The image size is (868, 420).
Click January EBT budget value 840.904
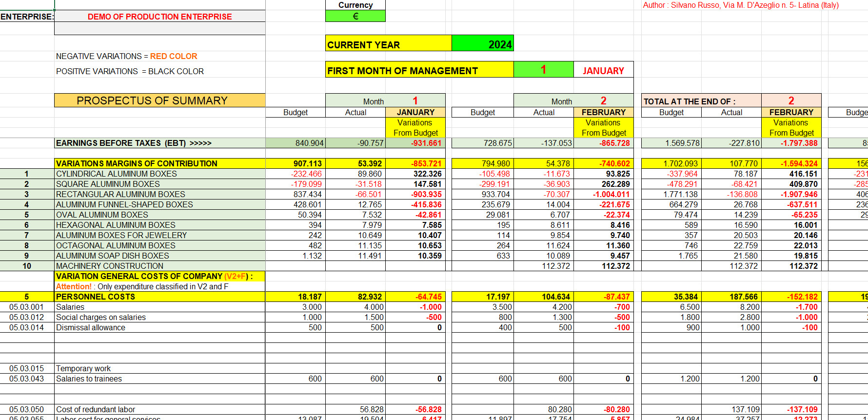coord(296,143)
